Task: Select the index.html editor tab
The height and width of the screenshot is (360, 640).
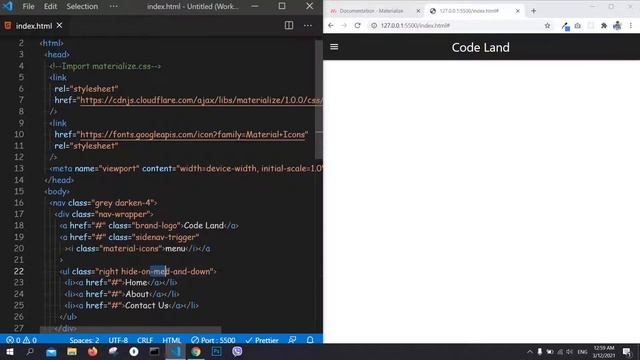Action: (x=34, y=26)
